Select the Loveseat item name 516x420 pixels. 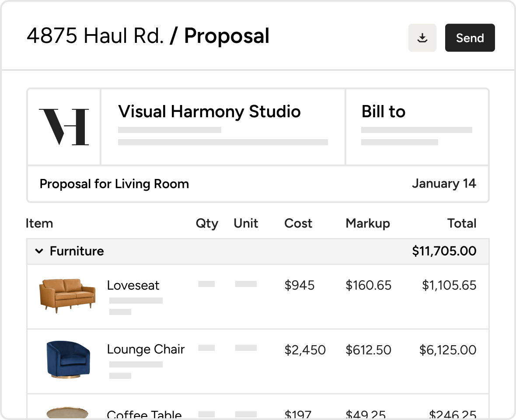click(x=133, y=285)
